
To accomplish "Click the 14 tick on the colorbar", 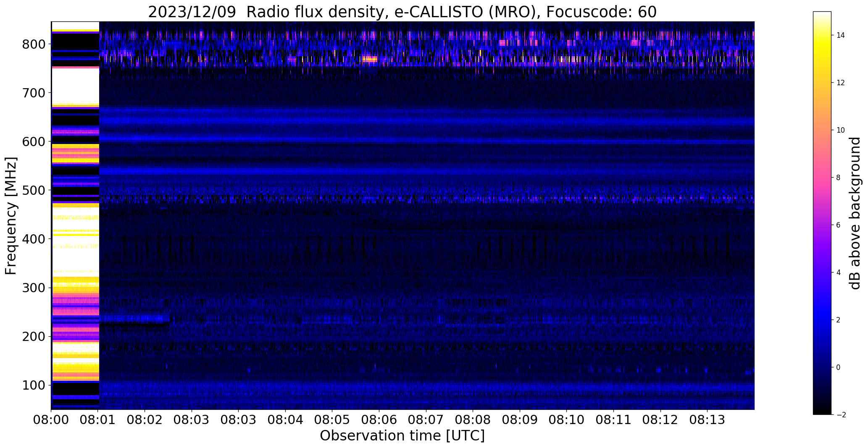I will point(841,35).
